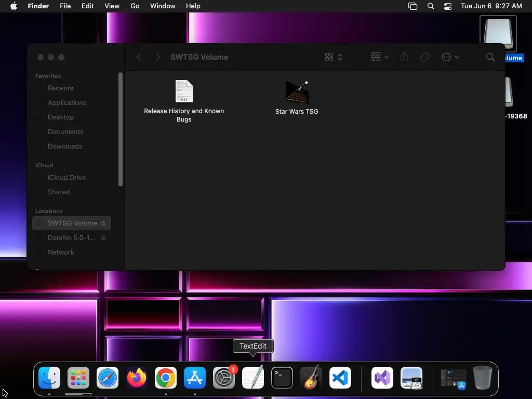Launch Safari from the Dock
Screen dimensions: 532x399
108,378
